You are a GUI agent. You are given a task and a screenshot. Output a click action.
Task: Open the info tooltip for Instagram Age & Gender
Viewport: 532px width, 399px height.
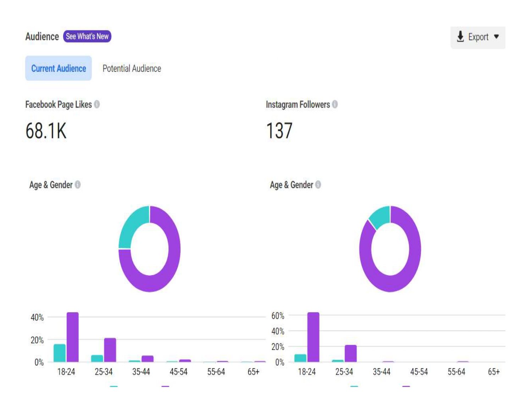[318, 185]
